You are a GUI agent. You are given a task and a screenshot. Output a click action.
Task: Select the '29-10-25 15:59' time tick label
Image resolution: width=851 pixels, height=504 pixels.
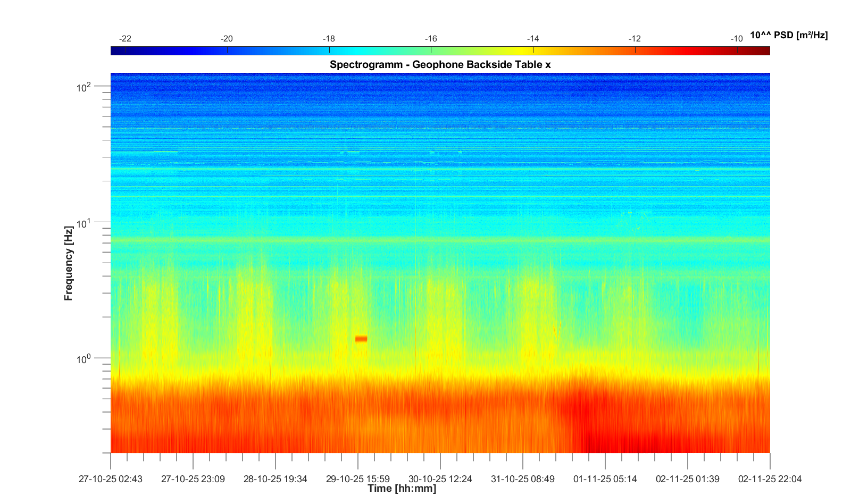pos(357,479)
